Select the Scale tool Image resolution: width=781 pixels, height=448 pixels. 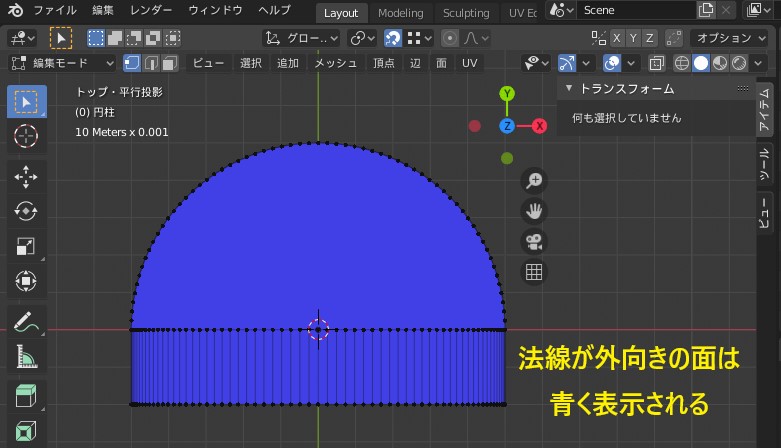26,246
